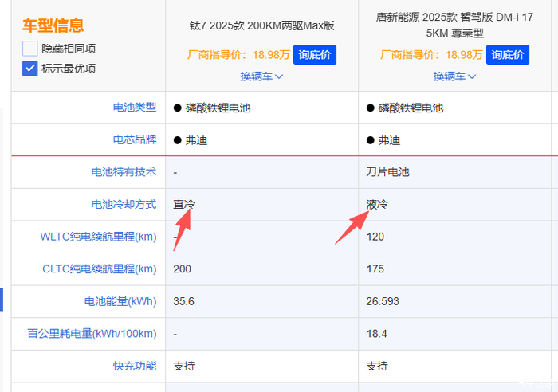Click the 电池冷却方式 parameter label
558x392 pixels.
[x=124, y=205]
